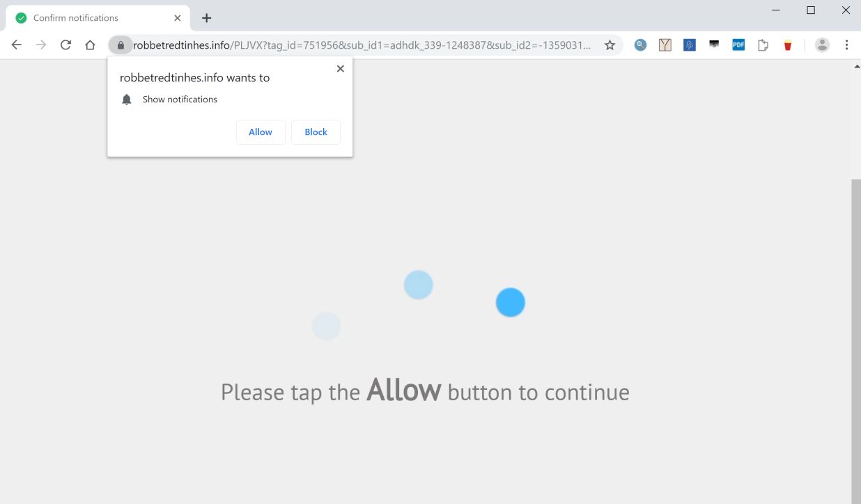Bookmark this page with the star icon
Screen dimensions: 861x504
click(610, 45)
